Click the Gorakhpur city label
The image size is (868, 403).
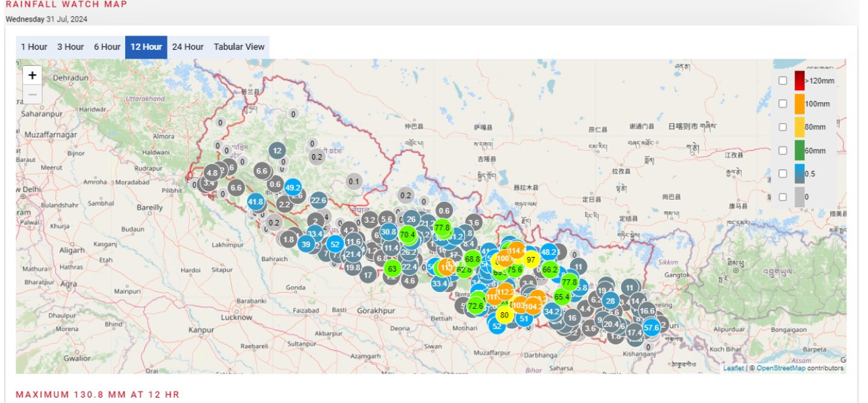coord(375,311)
